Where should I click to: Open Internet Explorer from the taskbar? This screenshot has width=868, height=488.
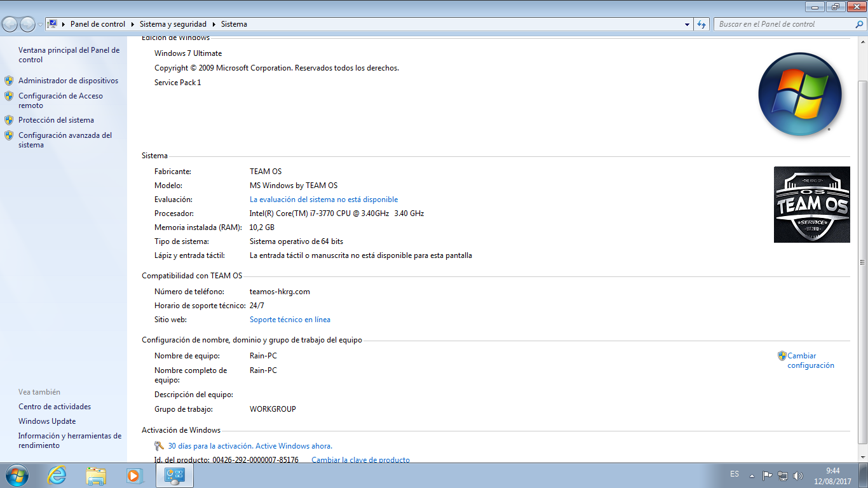click(x=57, y=475)
